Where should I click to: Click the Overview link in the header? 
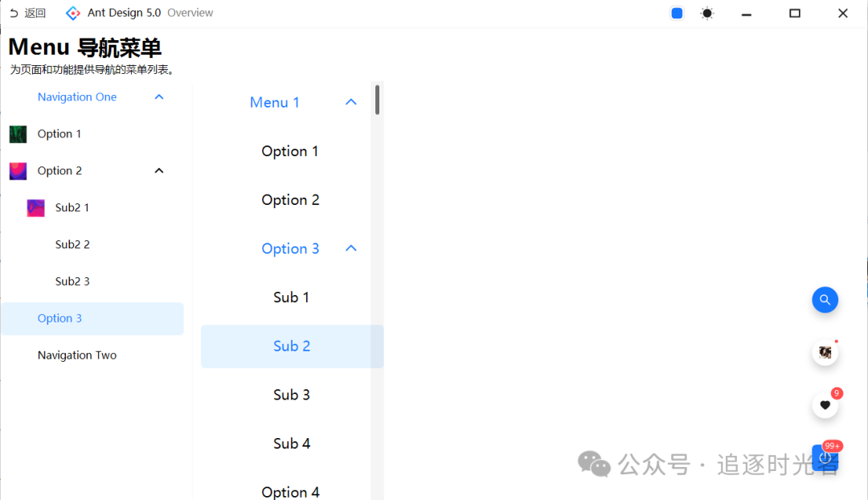(x=190, y=13)
